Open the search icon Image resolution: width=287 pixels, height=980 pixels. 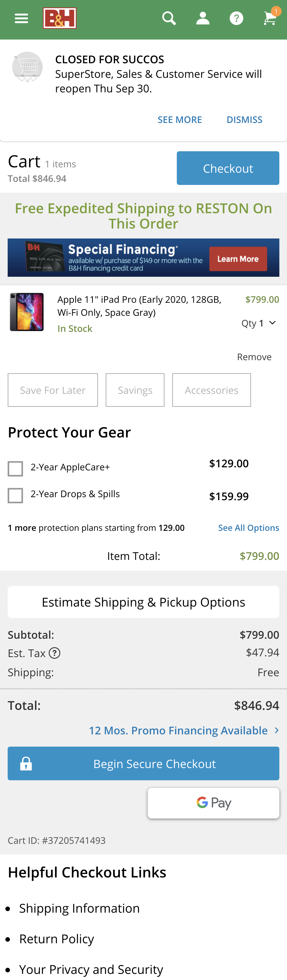point(169,18)
